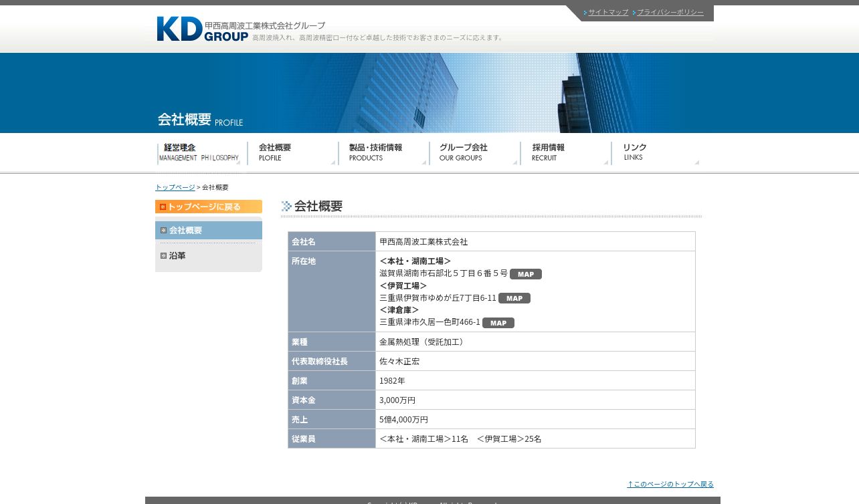Click the KD GROUP logo
859x504 pixels.
coord(202,29)
